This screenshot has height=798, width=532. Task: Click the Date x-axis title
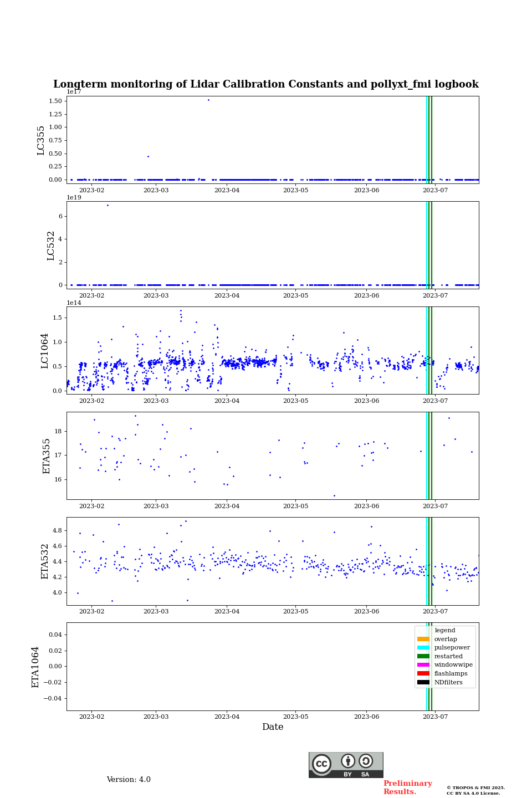coord(273,727)
